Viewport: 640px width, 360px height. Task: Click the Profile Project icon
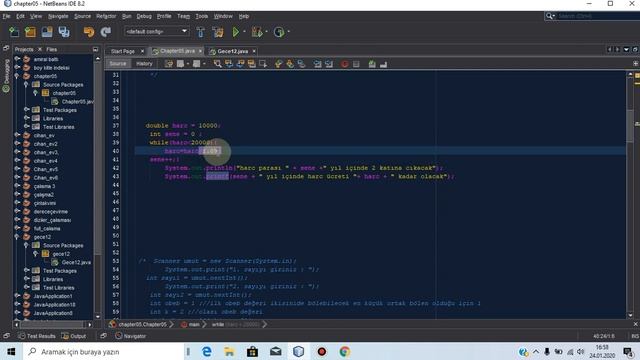pyautogui.click(x=279, y=32)
